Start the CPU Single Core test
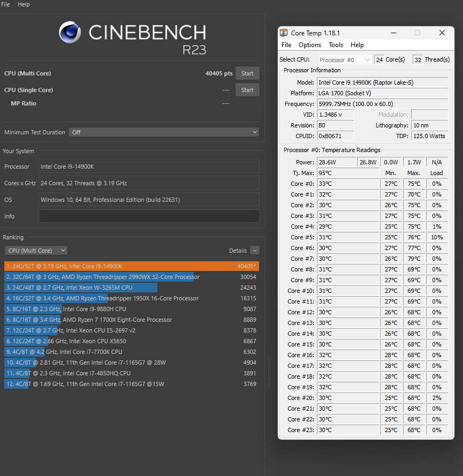 point(247,90)
